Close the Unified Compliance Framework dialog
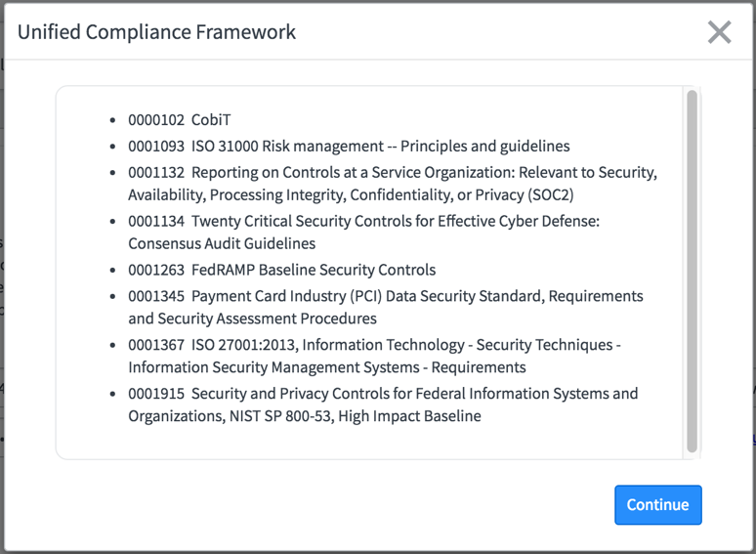 point(719,32)
